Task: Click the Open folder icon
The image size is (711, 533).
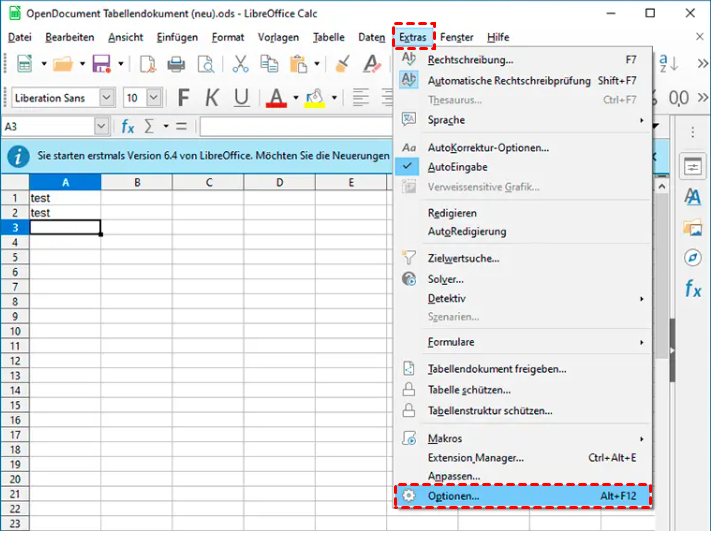Action: coord(63,64)
